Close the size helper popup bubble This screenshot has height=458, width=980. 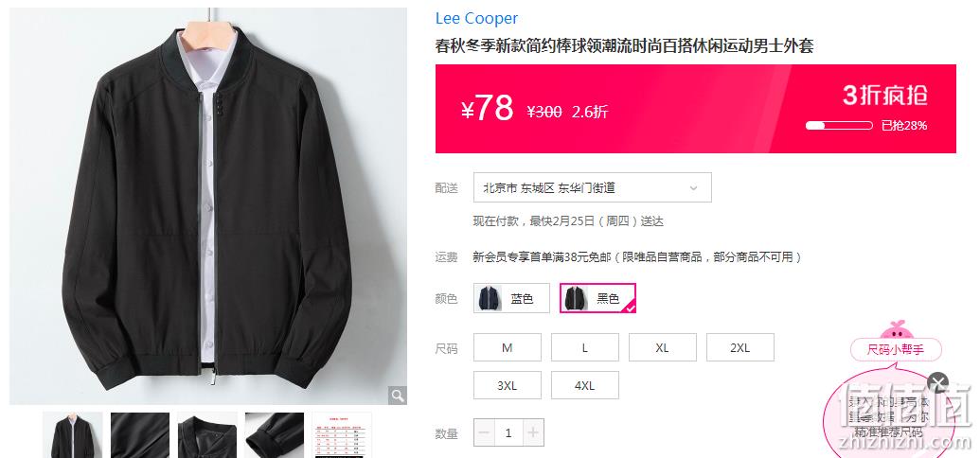tap(938, 381)
